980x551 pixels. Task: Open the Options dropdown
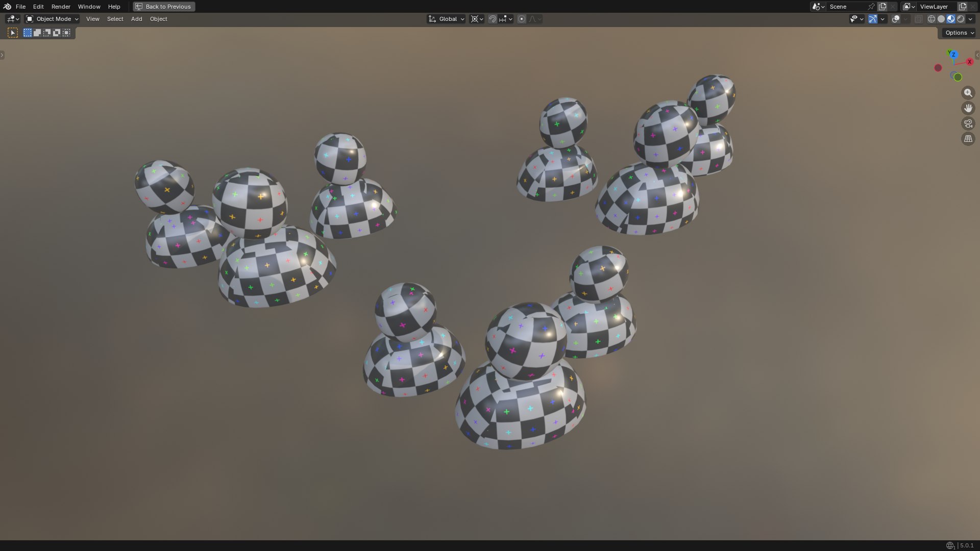coord(959,33)
